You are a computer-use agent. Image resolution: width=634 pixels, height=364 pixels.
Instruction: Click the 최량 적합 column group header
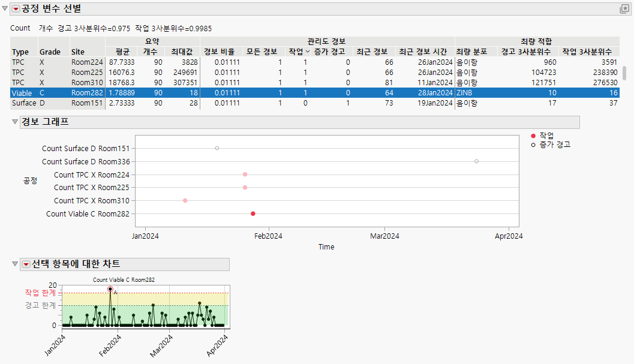coord(536,41)
